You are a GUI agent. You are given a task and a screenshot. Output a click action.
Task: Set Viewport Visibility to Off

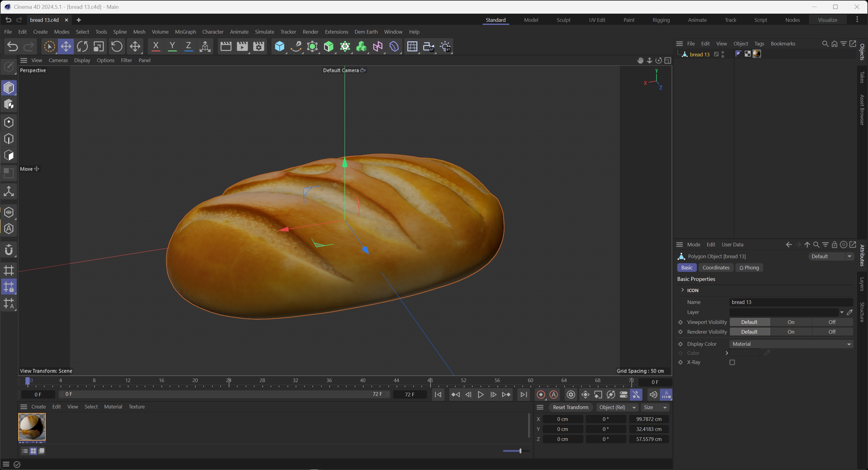tap(832, 322)
